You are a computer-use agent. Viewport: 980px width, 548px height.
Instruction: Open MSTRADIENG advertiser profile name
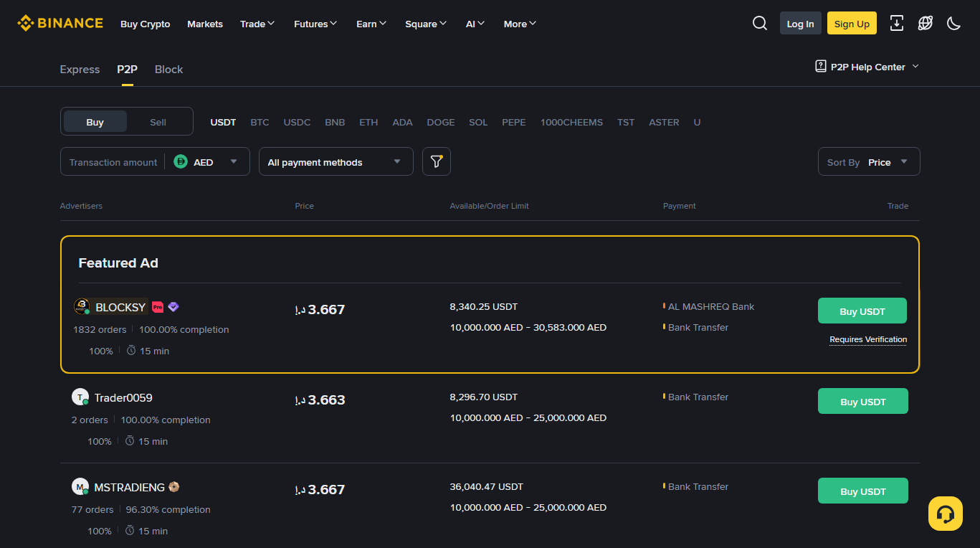(x=130, y=487)
